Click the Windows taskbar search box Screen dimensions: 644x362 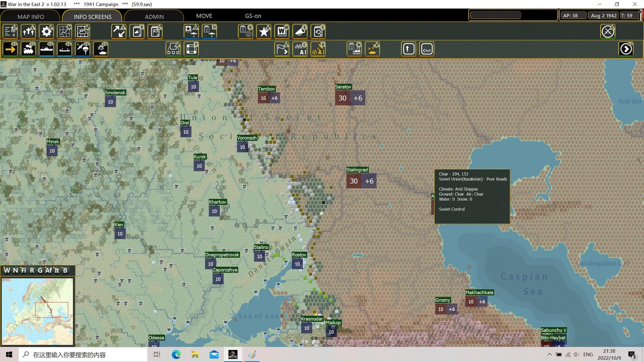point(83,355)
